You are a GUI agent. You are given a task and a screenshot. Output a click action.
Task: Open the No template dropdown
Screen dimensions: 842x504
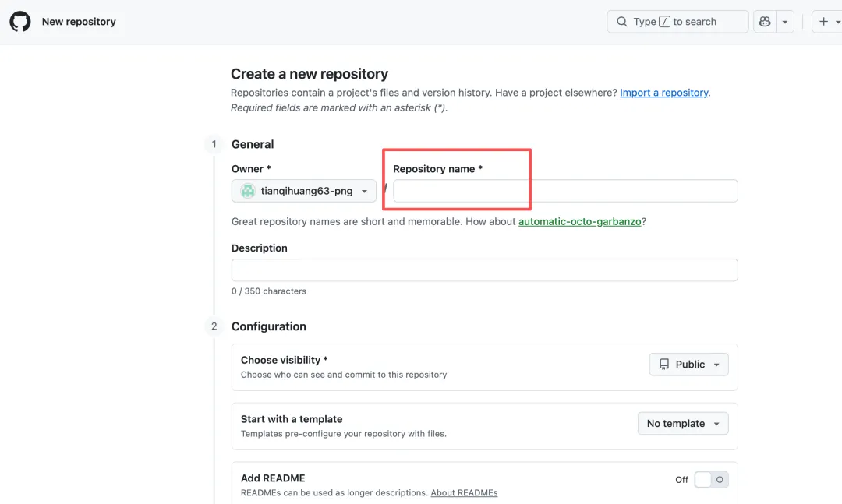(682, 424)
